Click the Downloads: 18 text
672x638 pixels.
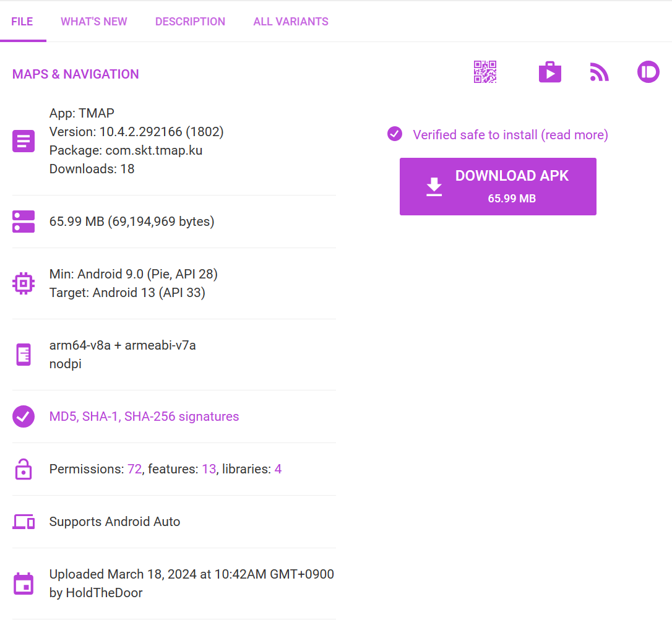92,169
